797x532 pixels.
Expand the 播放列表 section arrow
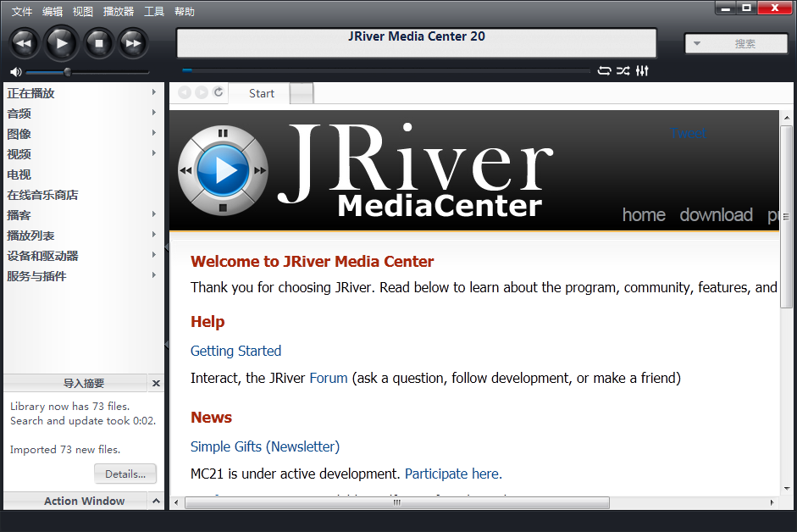click(153, 235)
